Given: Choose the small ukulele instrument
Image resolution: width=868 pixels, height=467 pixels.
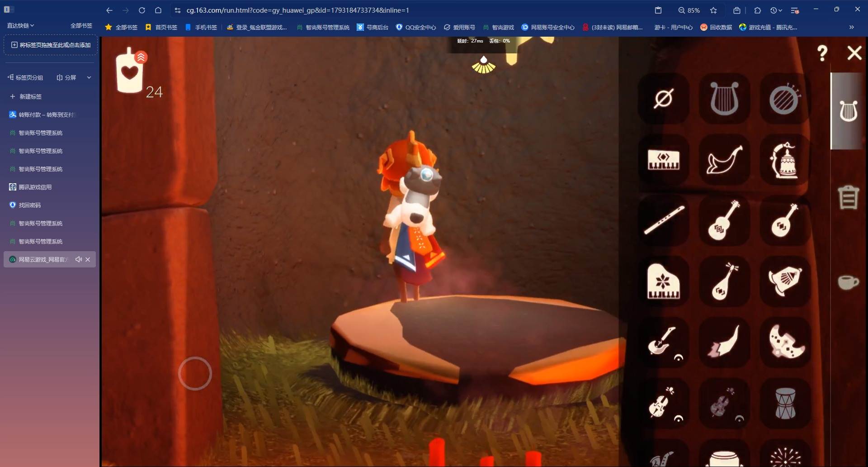Looking at the screenshot, I should 785,221.
